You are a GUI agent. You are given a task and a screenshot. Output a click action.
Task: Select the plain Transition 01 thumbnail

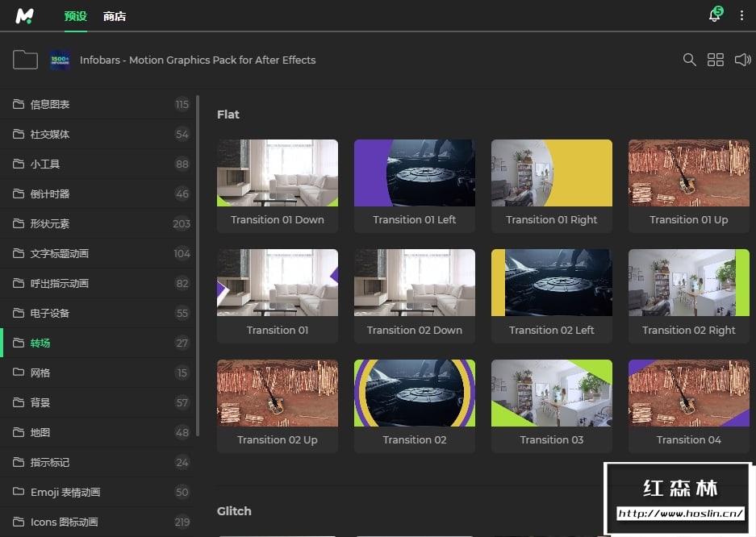[x=278, y=283]
